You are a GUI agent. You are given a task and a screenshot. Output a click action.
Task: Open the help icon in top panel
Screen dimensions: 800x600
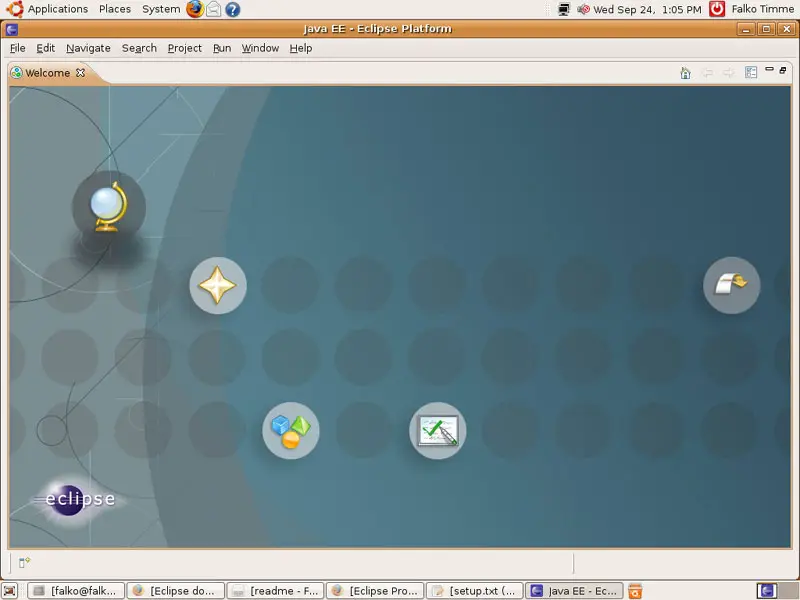tap(233, 9)
